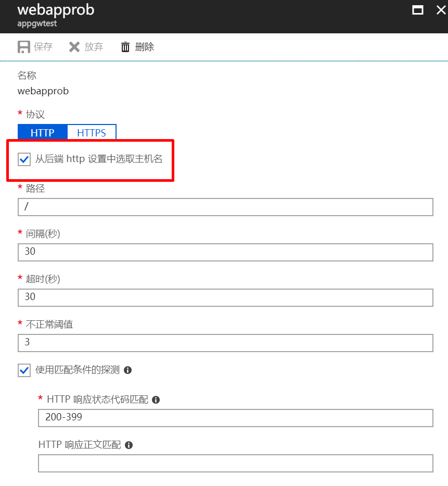Screen dimensions: 448x486
Task: Click the webapprob value under 名称
Action: pyautogui.click(x=43, y=91)
